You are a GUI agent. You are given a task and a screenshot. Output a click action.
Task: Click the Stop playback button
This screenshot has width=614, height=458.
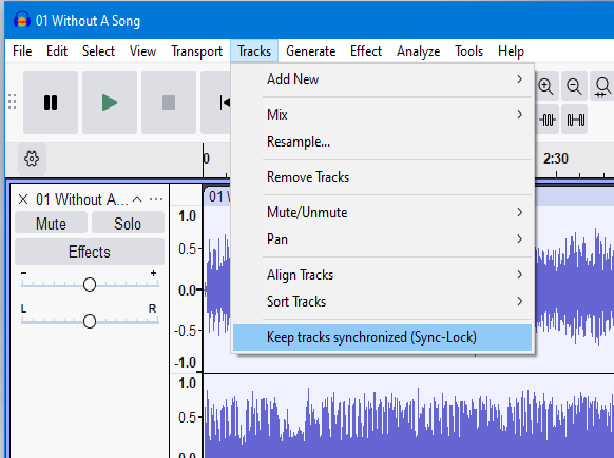[x=168, y=102]
